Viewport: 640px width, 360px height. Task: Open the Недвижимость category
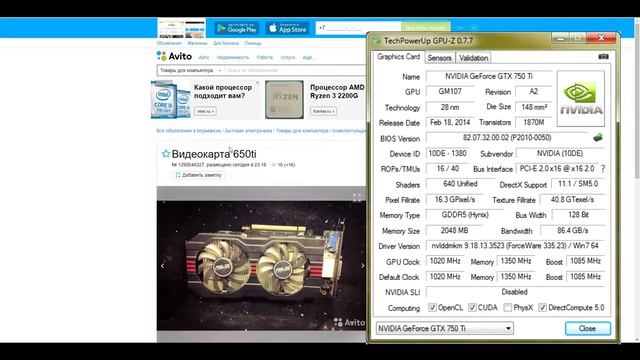coord(233,58)
